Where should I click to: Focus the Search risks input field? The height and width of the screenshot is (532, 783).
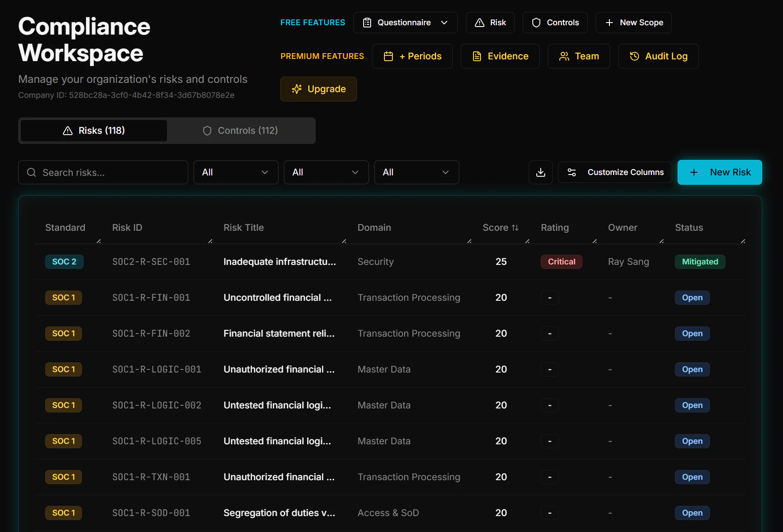[x=103, y=172]
